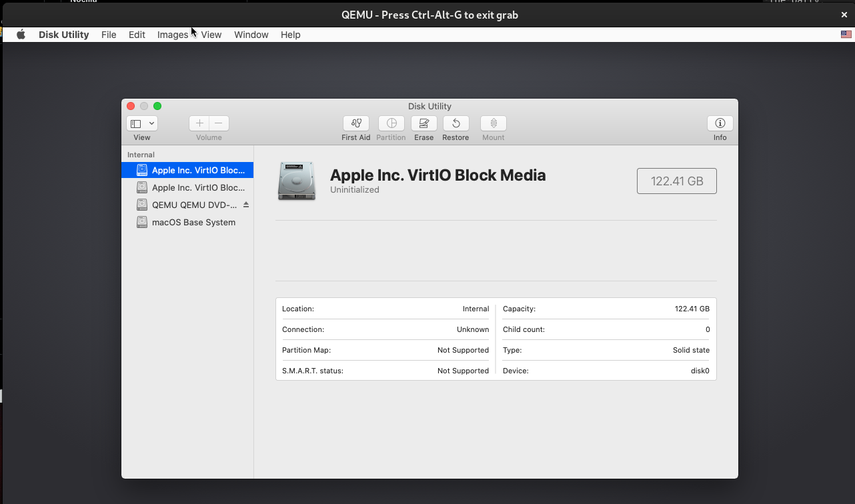Select the unhighlighted Apple Inc. VirtIO disk

point(187,187)
